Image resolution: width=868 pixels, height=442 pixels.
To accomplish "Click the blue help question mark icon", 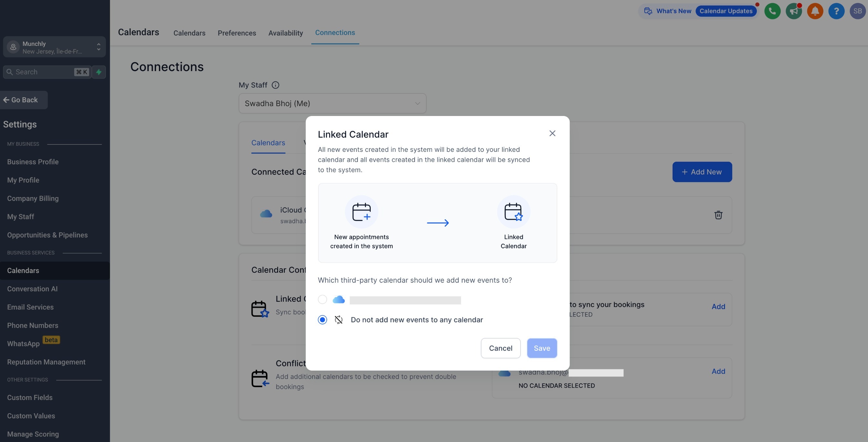I will [836, 11].
